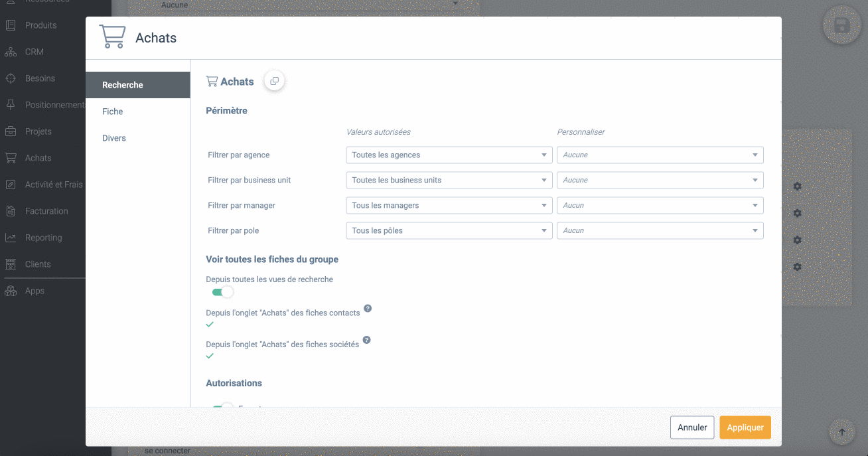Toggle Depuis toutes les vues de recherche switch

pos(222,292)
